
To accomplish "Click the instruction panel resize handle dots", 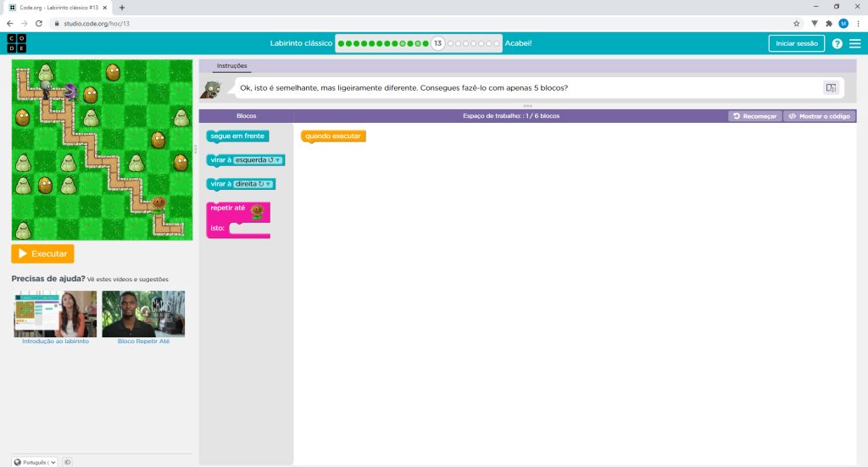I will pos(527,106).
